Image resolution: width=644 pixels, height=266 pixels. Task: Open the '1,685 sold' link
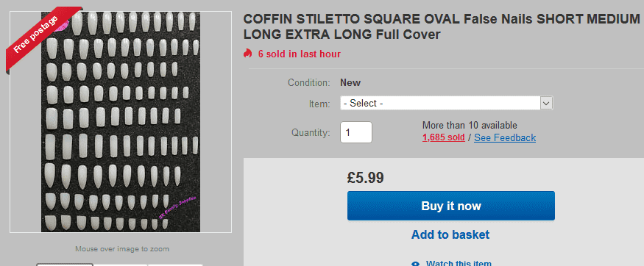coord(444,137)
